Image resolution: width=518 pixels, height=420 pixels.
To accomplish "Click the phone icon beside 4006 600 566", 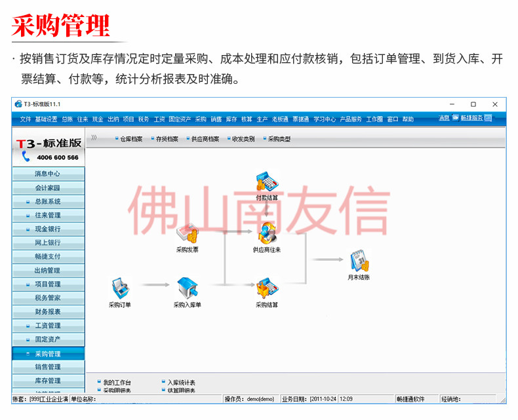I will pyautogui.click(x=26, y=157).
